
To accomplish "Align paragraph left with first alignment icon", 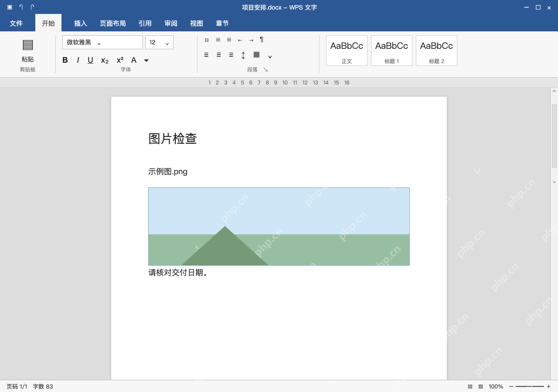I will 206,55.
